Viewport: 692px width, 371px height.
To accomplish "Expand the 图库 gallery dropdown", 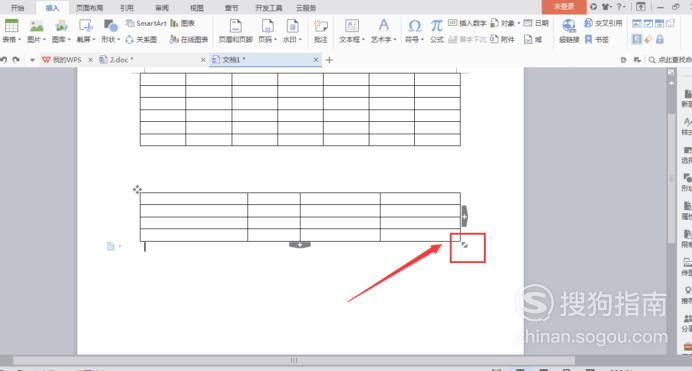I will 61,31.
